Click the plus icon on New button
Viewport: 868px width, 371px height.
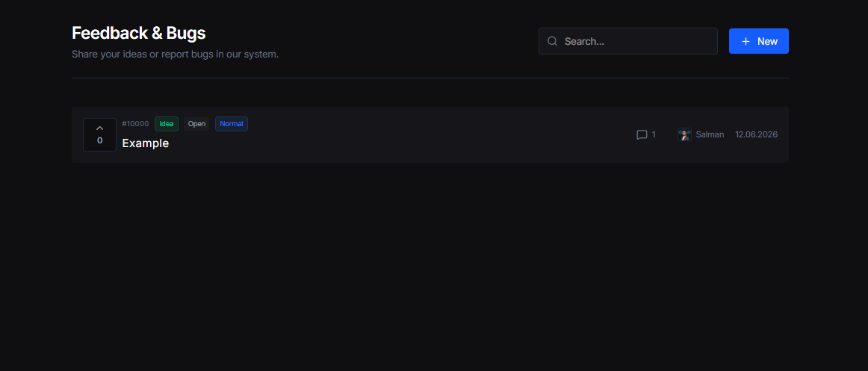[745, 42]
